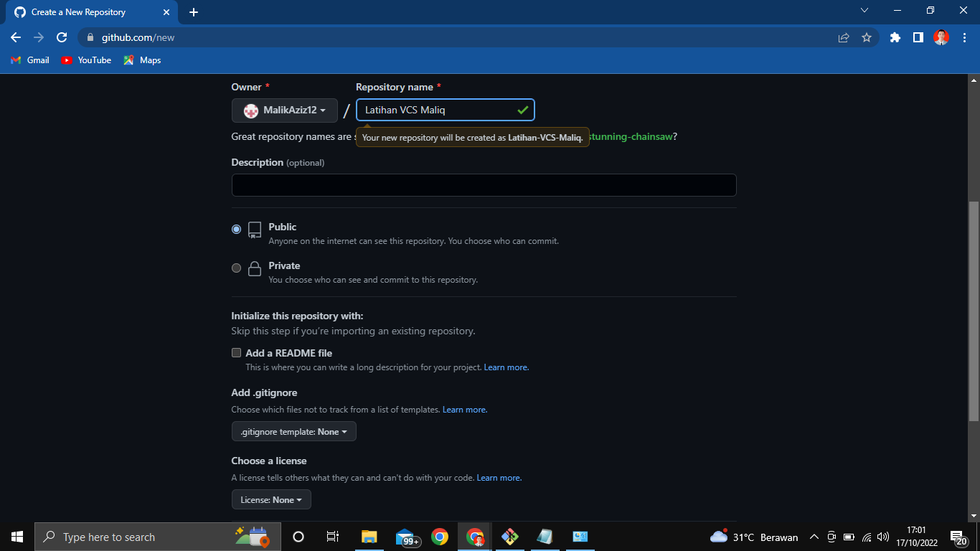Viewport: 980px width, 551px height.
Task: Open Chrome's three-dot menu
Action: coord(963,37)
